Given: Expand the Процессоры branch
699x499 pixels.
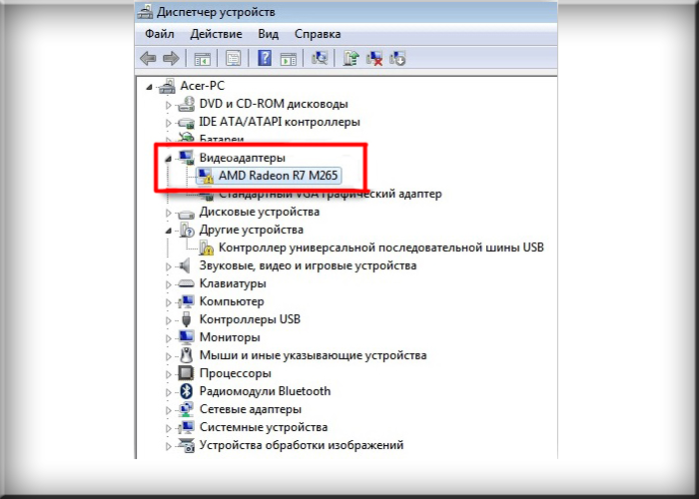Looking at the screenshot, I should tap(169, 374).
